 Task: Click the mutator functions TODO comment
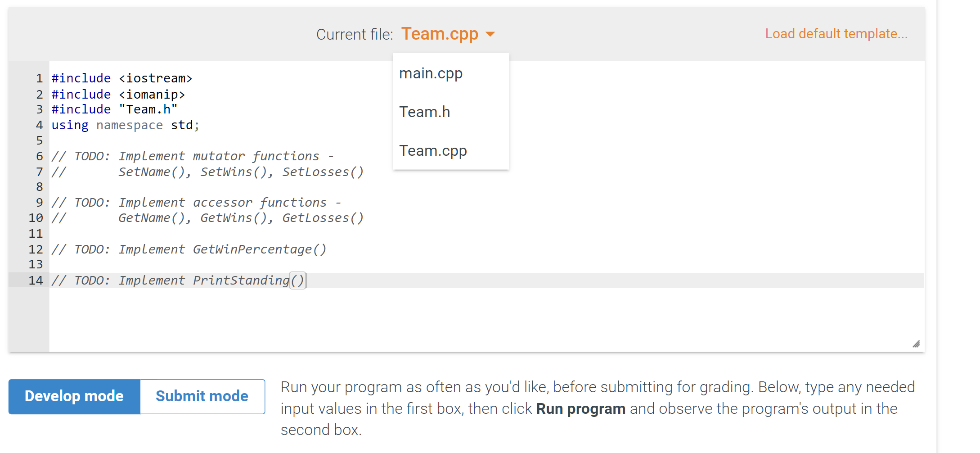coord(193,156)
